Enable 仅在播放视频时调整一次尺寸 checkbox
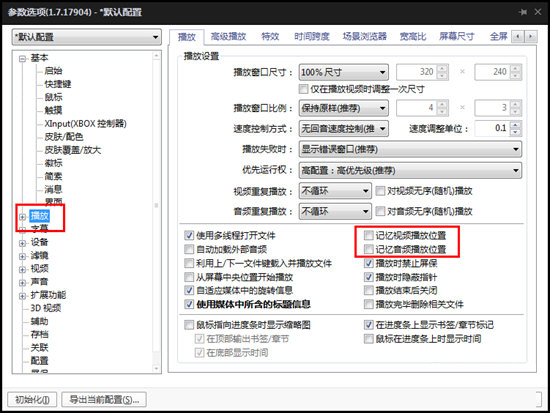The width and height of the screenshot is (550, 413). (304, 89)
